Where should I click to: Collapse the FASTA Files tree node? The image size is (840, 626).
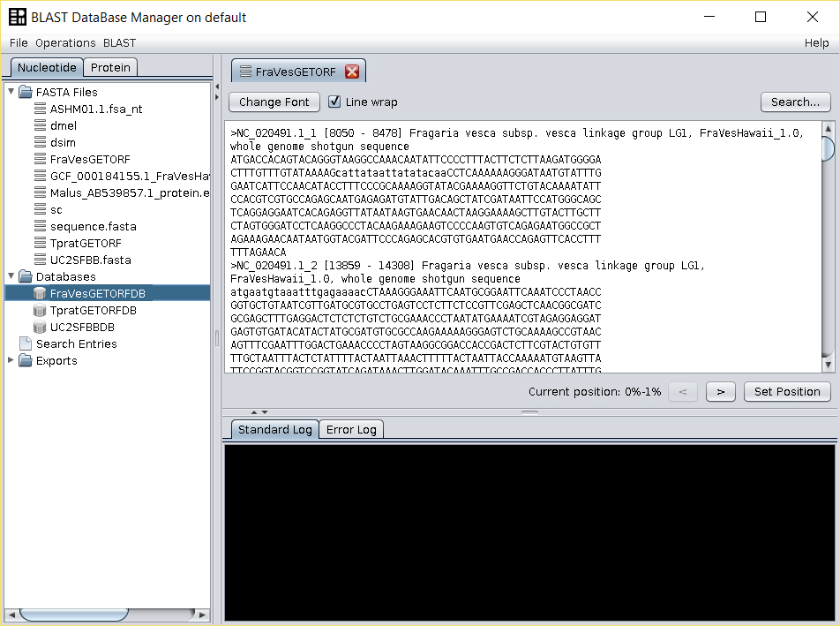click(11, 92)
